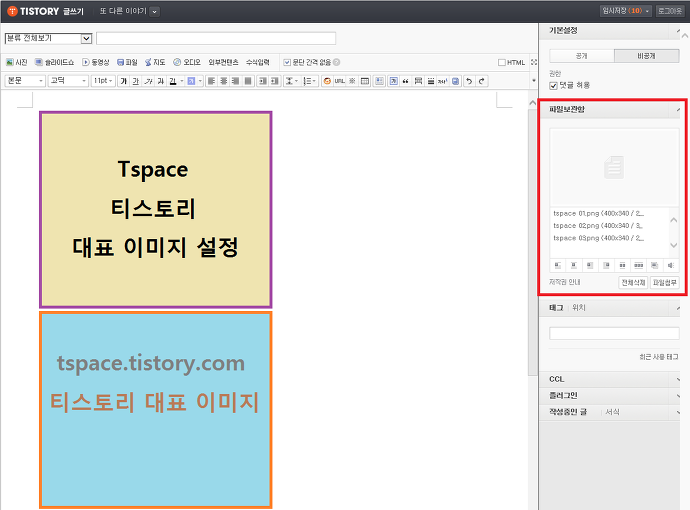This screenshot has height=510, width=690.
Task: Select the Tspace 티스토리 image in editor
Action: coord(156,209)
